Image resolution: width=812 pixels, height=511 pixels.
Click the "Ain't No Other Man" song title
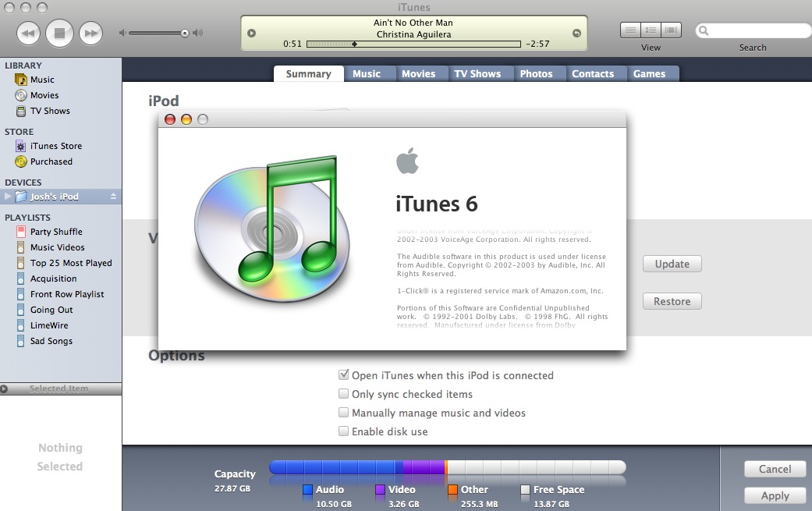click(x=413, y=23)
